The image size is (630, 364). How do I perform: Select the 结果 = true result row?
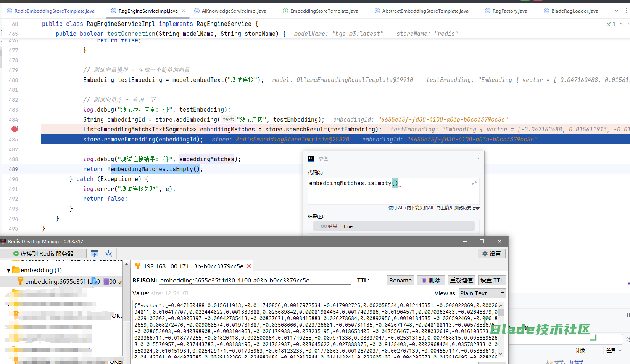393,226
